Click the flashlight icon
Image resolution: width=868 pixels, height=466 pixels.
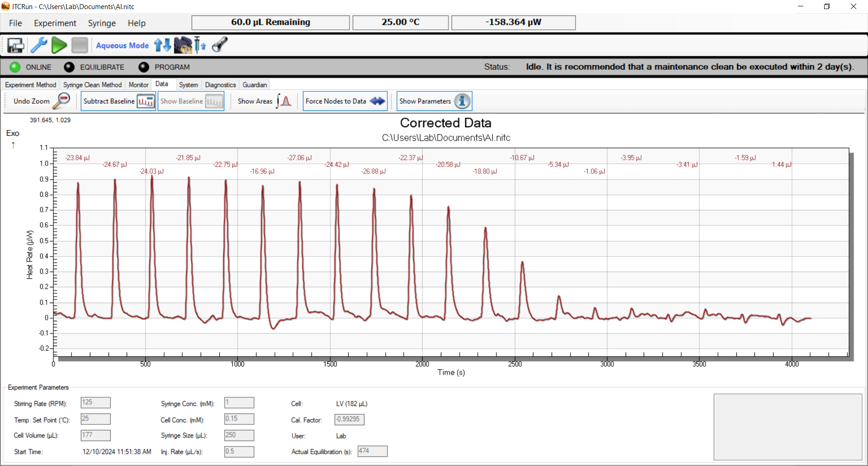coord(220,45)
